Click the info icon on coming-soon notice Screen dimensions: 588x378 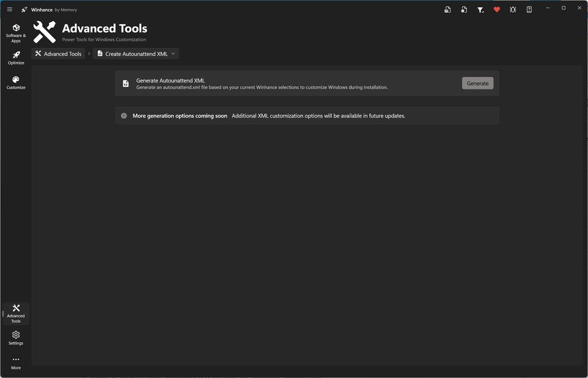click(x=124, y=116)
